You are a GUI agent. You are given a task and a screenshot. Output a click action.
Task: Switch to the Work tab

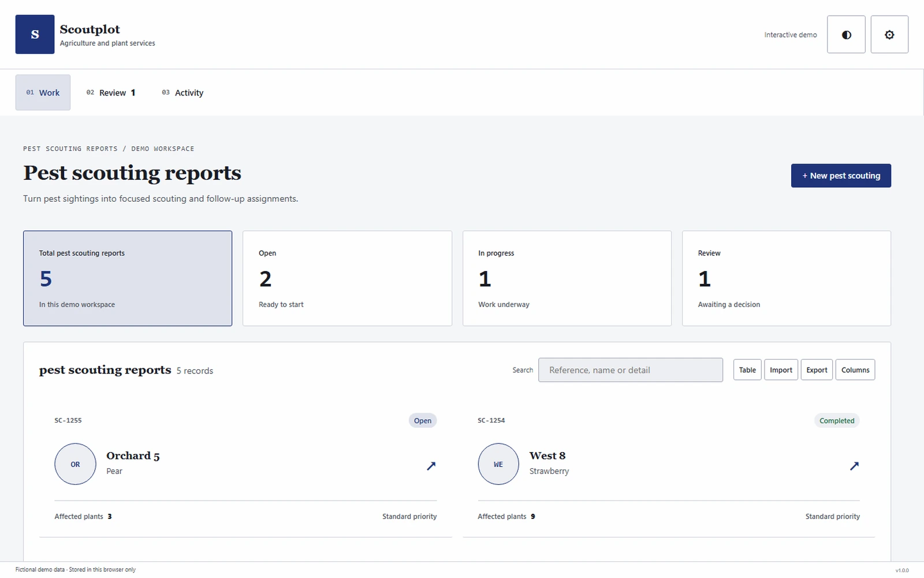click(43, 92)
